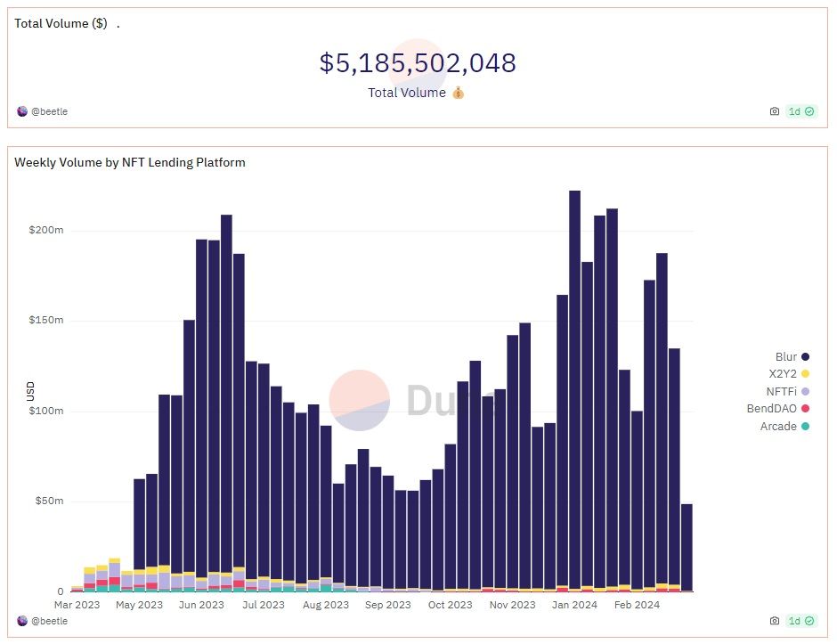
Task: Open @beetle profile link in Total Volume panel
Action: 49,111
